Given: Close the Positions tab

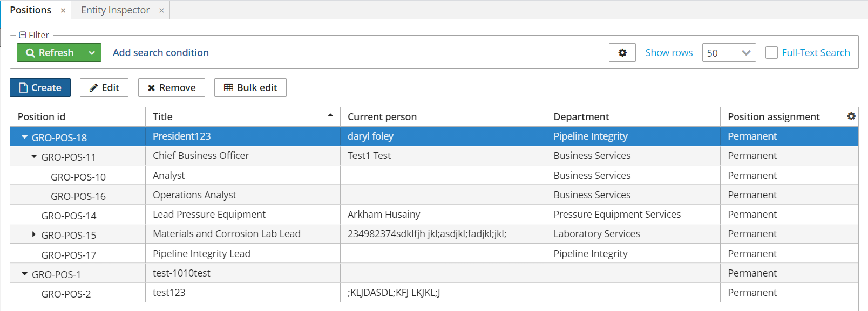Looking at the screenshot, I should (x=63, y=10).
